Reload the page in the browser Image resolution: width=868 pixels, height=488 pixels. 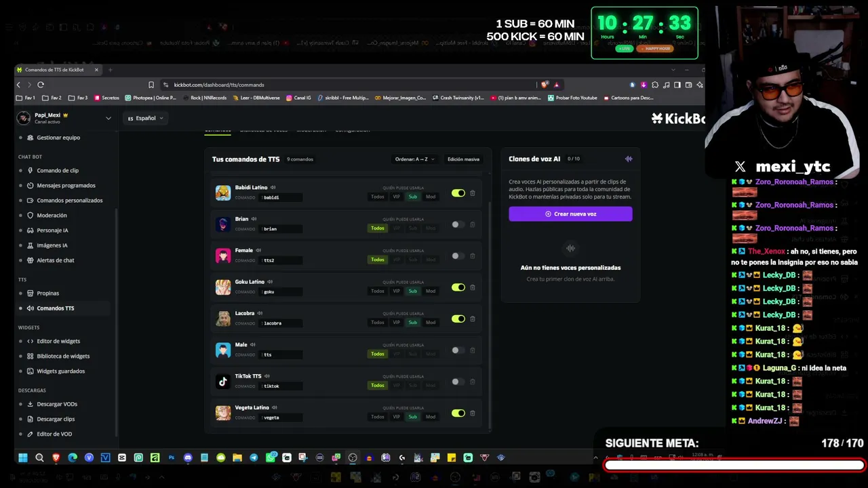[x=41, y=85]
